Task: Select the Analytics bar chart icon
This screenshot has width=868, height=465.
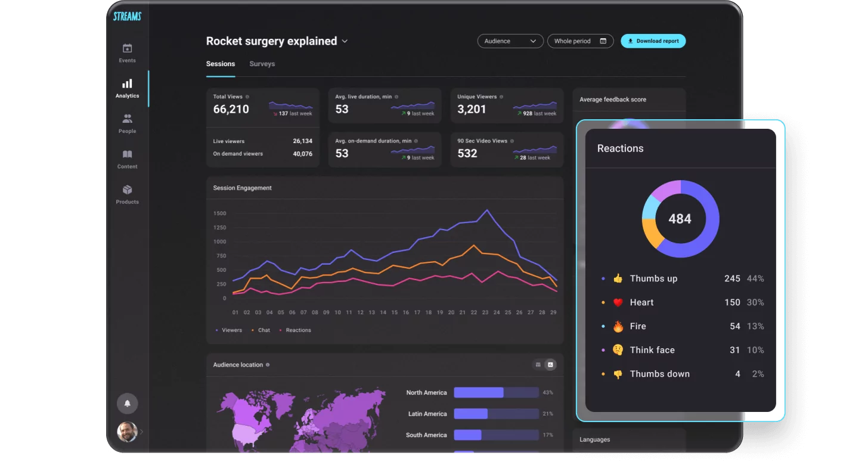Action: pyautogui.click(x=127, y=83)
